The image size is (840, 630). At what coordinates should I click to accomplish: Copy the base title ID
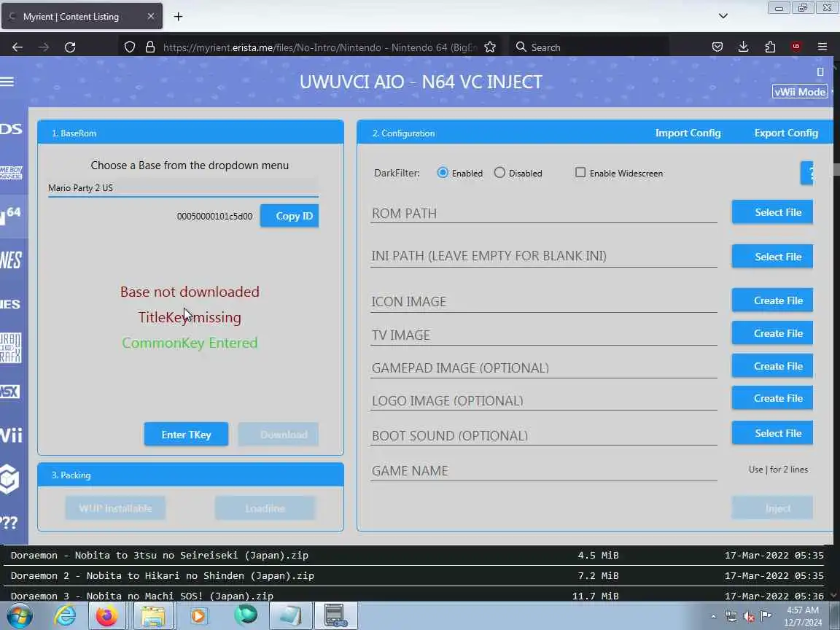(x=289, y=216)
